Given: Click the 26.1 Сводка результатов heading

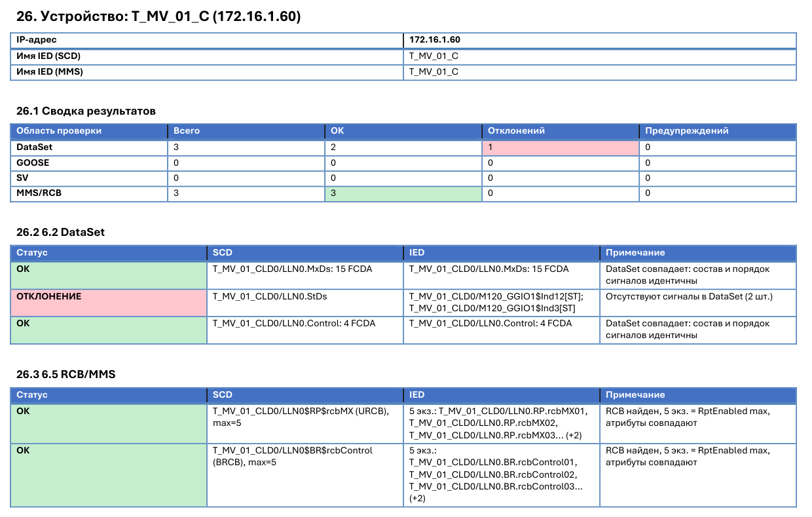Looking at the screenshot, I should point(86,111).
